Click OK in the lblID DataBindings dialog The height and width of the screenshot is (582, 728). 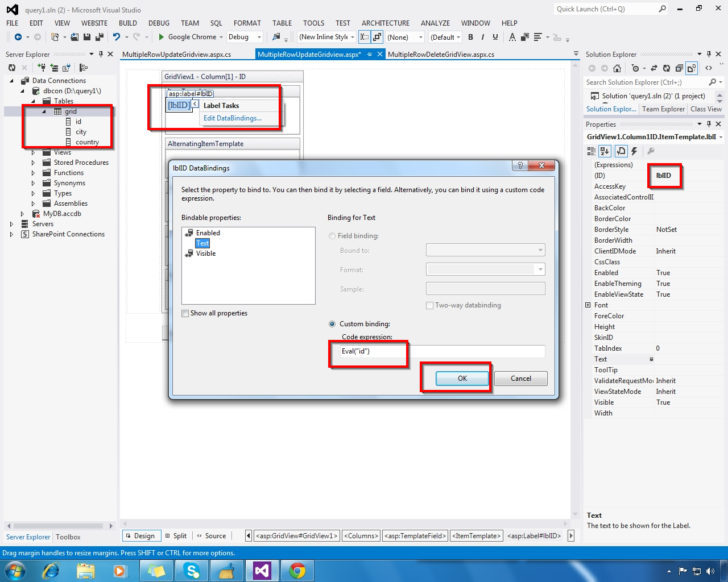click(x=462, y=379)
